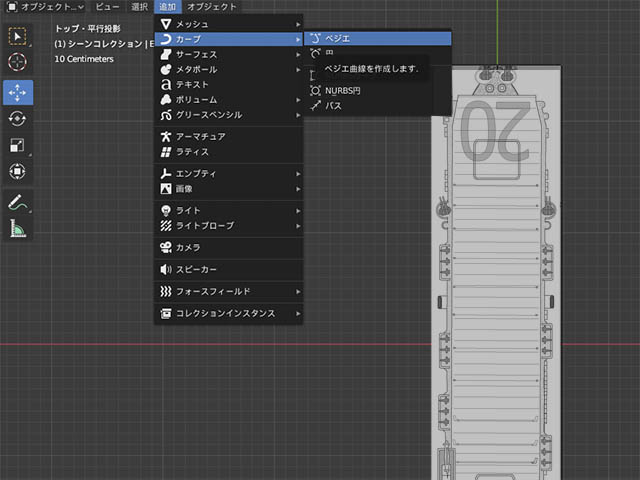
Task: Choose ベジエ curve from submenu
Action: (x=378, y=38)
